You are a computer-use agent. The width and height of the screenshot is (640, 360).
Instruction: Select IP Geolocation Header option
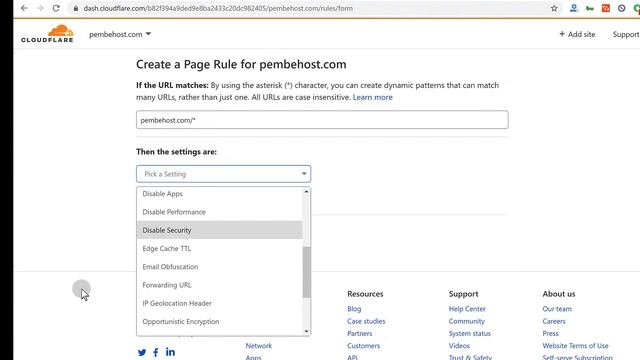(x=220, y=303)
